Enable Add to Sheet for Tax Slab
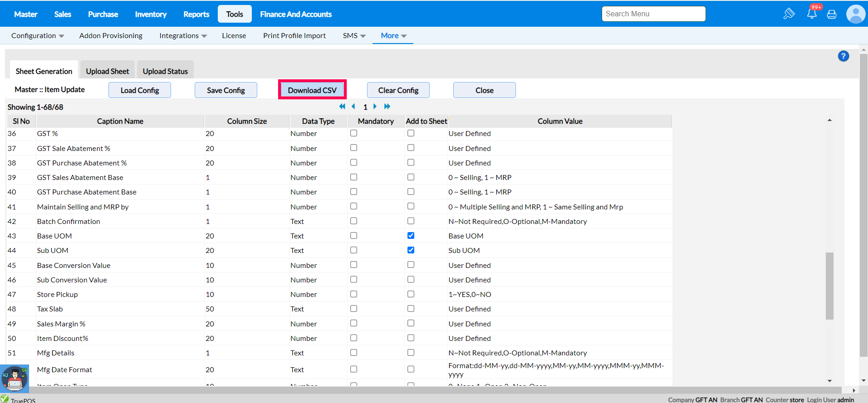Image resolution: width=868 pixels, height=403 pixels. pos(411,309)
